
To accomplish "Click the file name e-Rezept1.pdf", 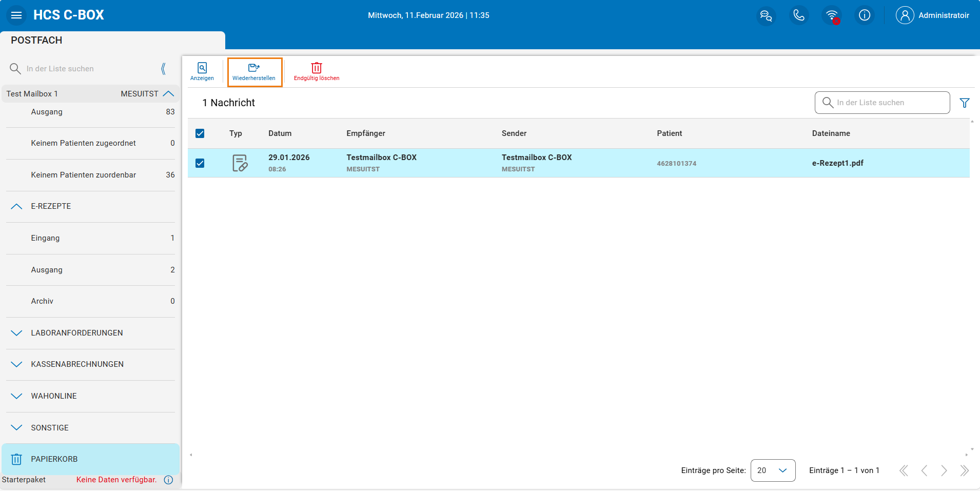I will 837,163.
